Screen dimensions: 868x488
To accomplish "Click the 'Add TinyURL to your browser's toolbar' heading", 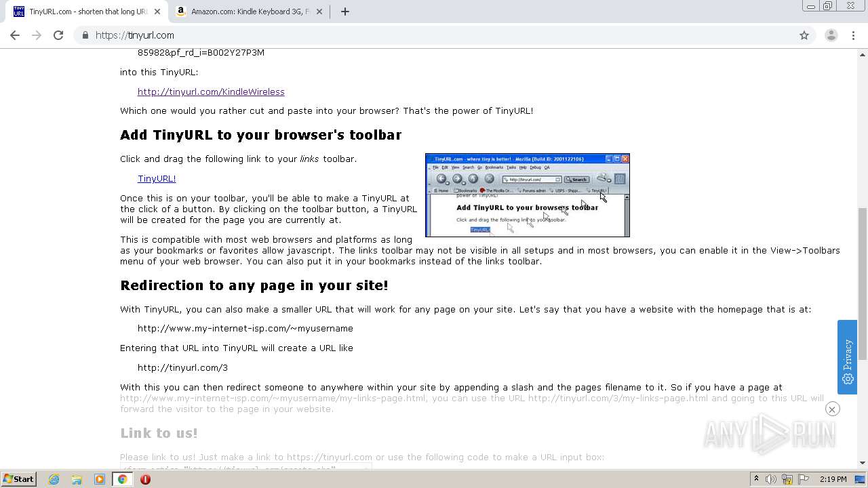I will (261, 135).
